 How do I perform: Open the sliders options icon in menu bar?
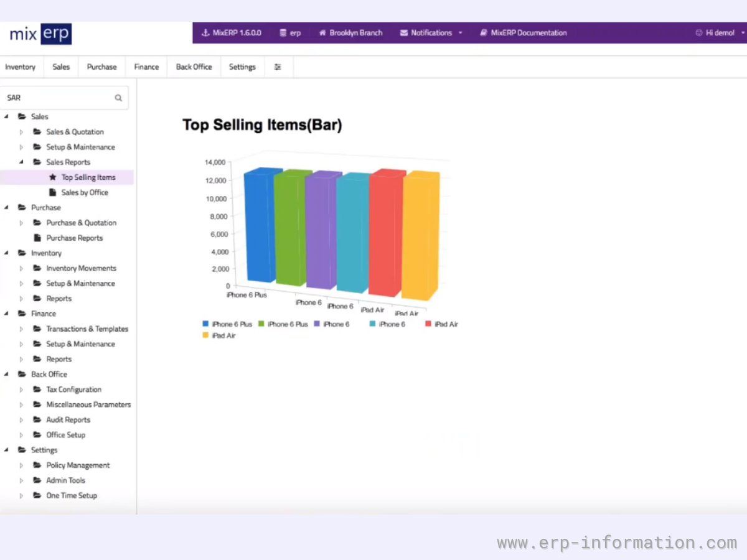pos(278,67)
